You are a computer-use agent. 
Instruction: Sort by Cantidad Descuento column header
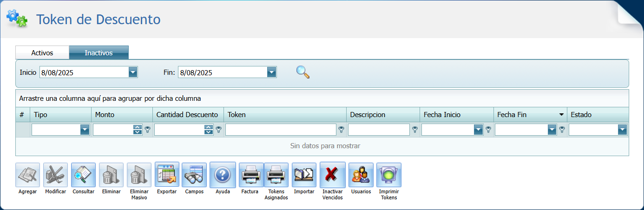(188, 115)
